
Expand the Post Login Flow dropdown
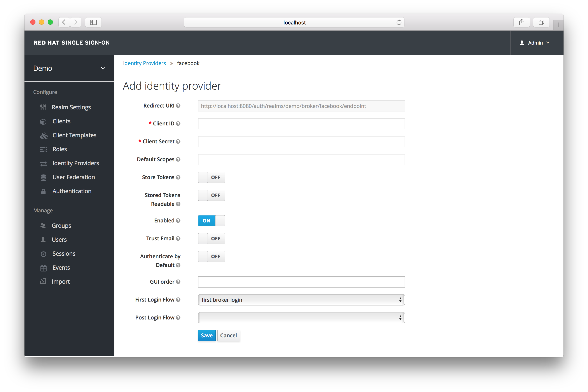pyautogui.click(x=399, y=318)
